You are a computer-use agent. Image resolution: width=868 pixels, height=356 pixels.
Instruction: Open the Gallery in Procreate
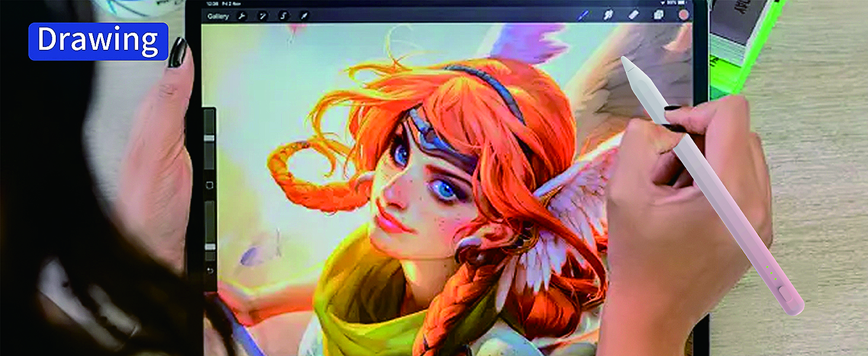click(x=218, y=16)
